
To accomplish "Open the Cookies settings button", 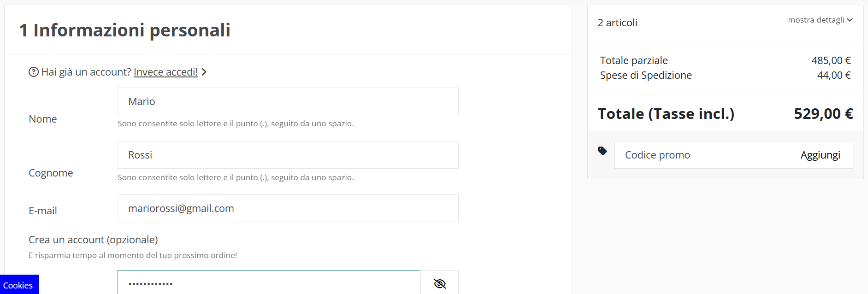I will click(19, 285).
